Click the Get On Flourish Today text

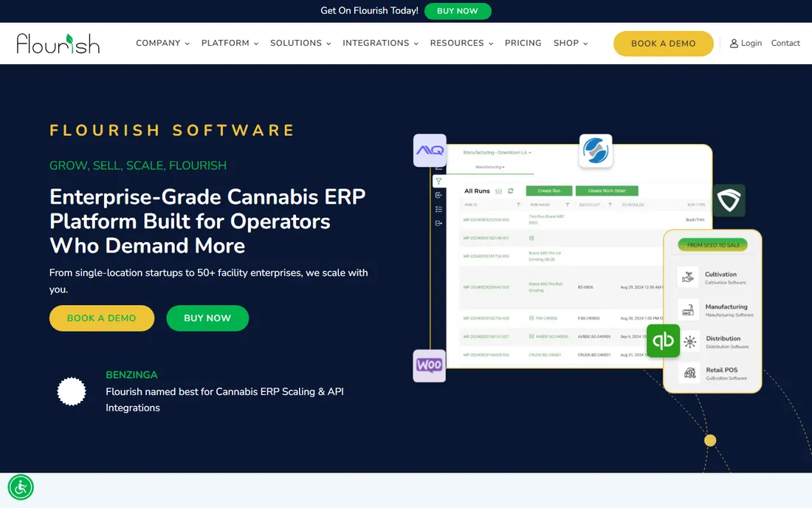click(369, 11)
